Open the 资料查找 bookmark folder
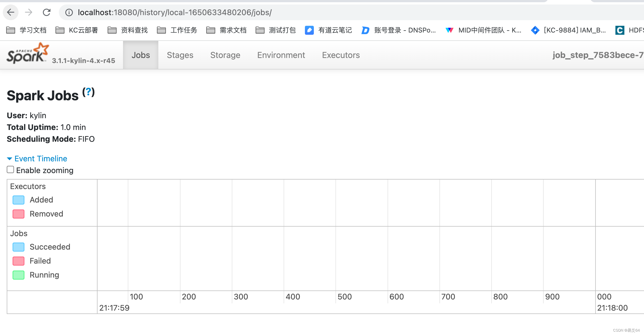The image size is (644, 335). pos(128,30)
